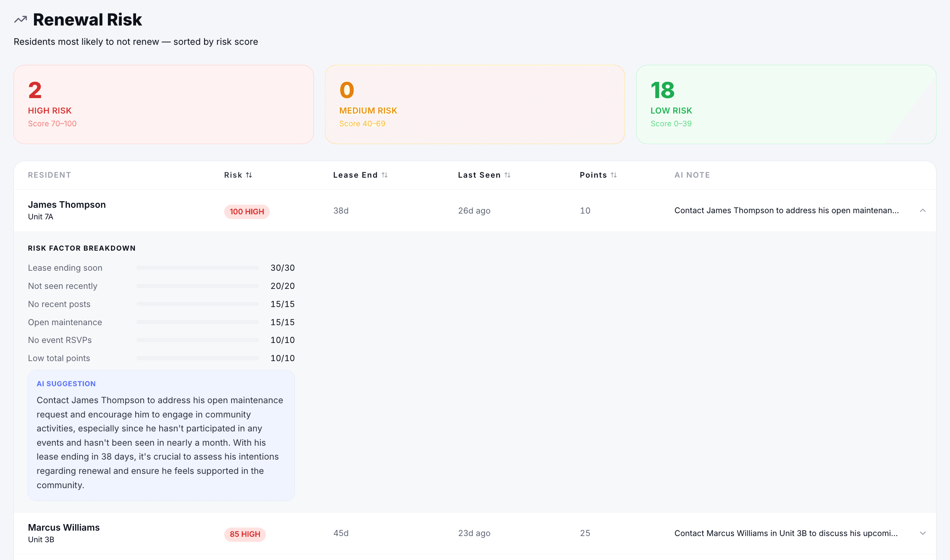Click the Risk Factor Breakdown heading

(82, 248)
